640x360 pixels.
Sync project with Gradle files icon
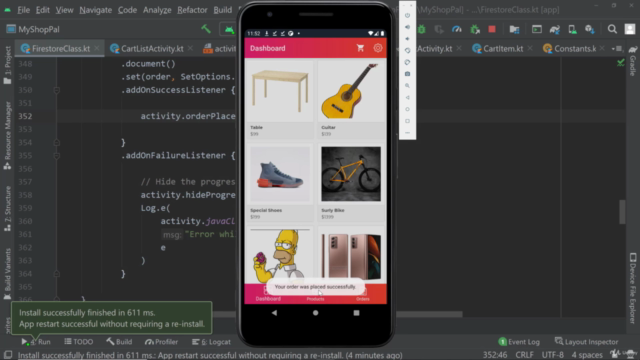point(555,29)
